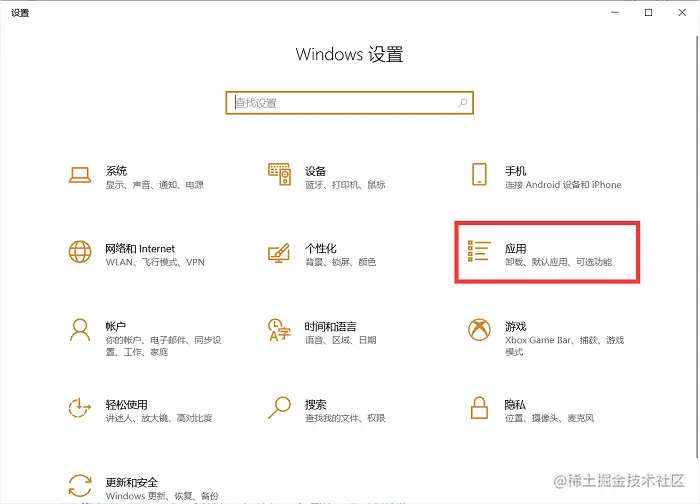This screenshot has height=504, width=700.
Task: Click the WLAN、飞行模式、VPN description
Action: tap(155, 262)
